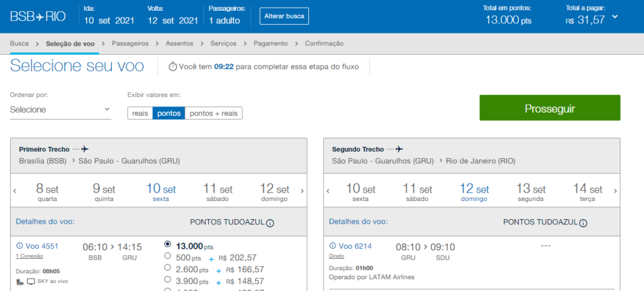The width and height of the screenshot is (644, 291).
Task: Click the Confirmação step
Action: tap(324, 43)
